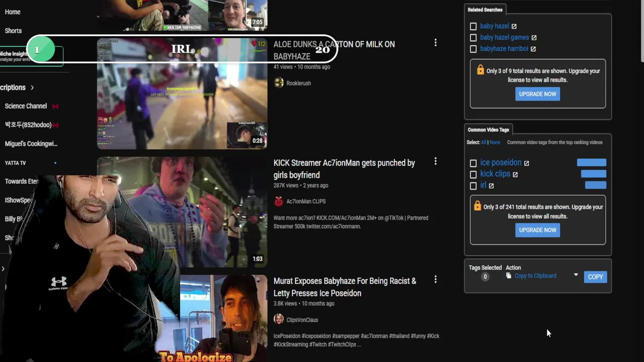Select None common video tags link
Viewport: 644px width, 362px height.
click(495, 142)
